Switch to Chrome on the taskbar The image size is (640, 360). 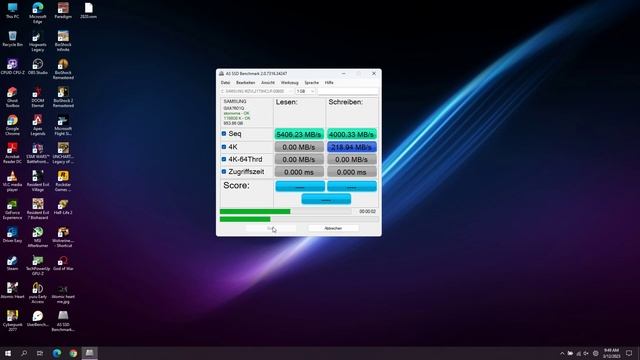73,353
